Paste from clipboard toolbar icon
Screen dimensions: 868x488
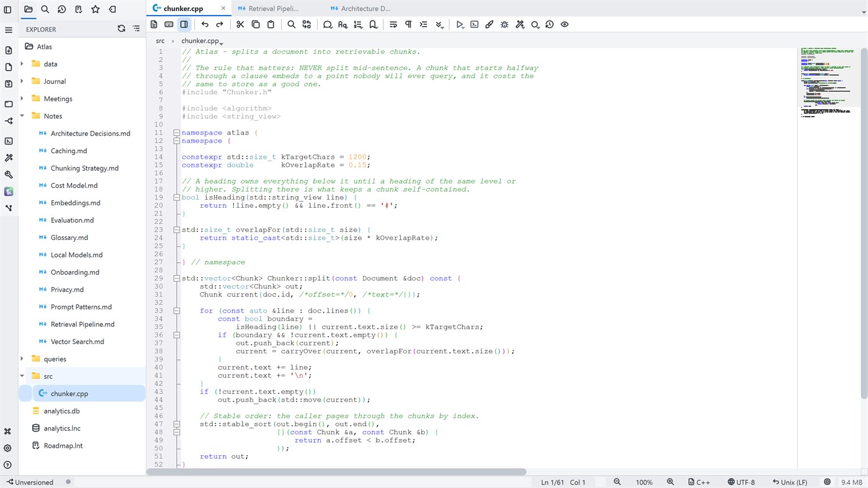(271, 24)
